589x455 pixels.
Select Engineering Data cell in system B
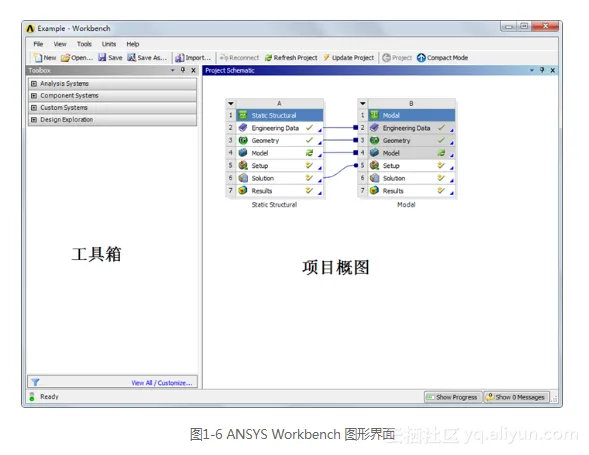(411, 128)
